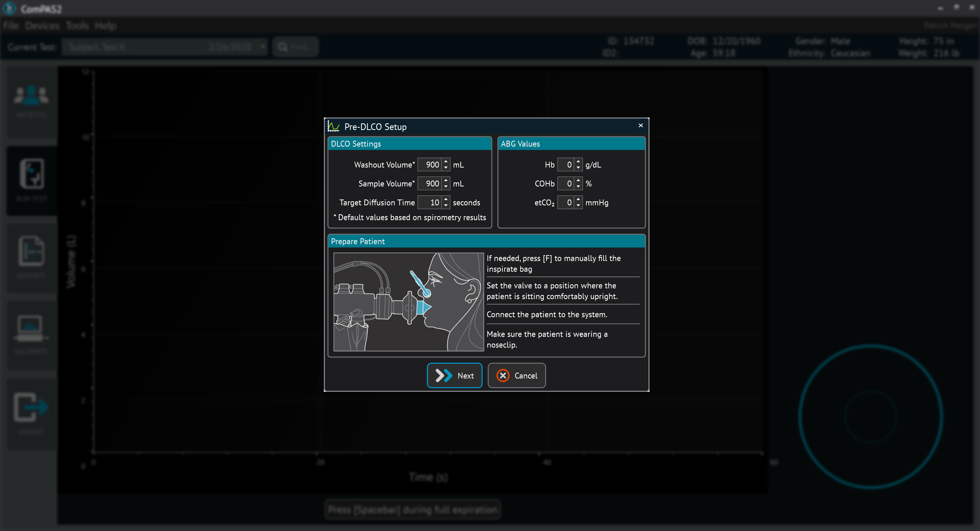This screenshot has width=980, height=531.
Task: Click the 'Connect the patient to the system.' text
Action: click(x=547, y=314)
